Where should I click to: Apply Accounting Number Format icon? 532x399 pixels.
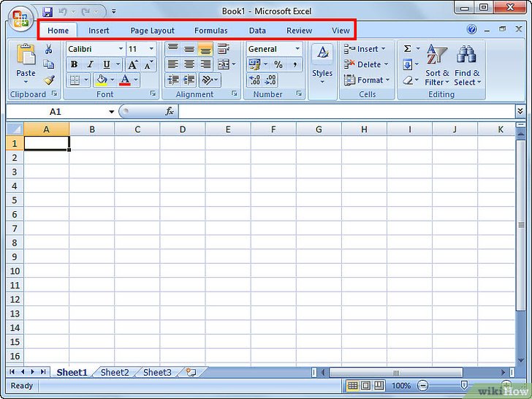(254, 64)
